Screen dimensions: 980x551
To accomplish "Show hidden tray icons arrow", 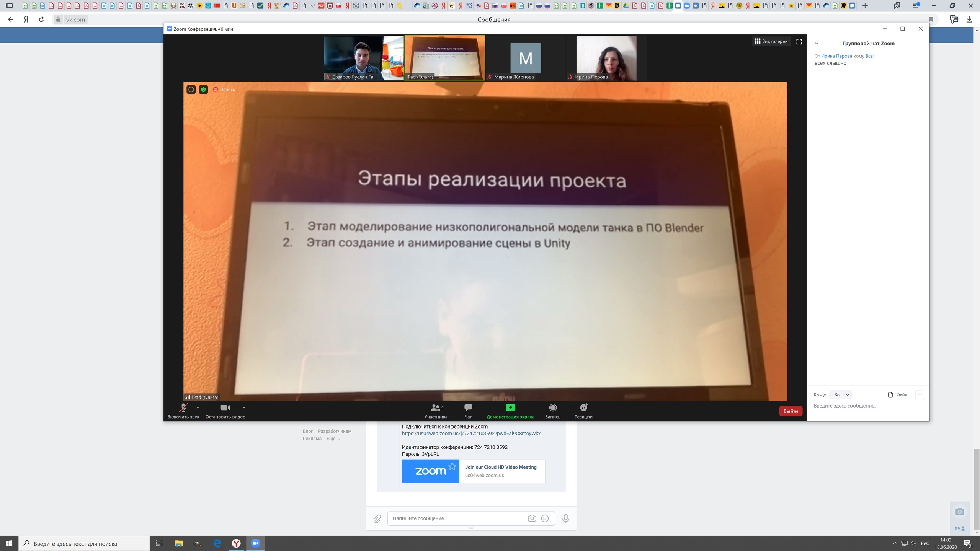I will [895, 543].
